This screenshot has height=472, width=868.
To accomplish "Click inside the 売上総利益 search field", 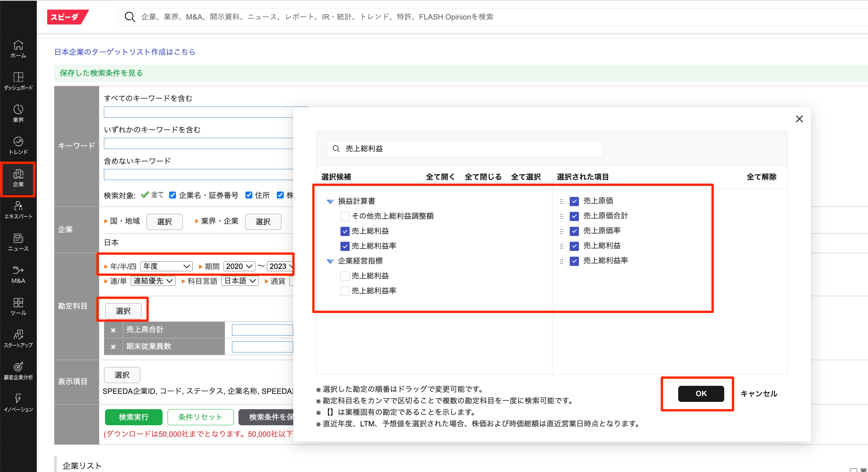I will (460, 149).
